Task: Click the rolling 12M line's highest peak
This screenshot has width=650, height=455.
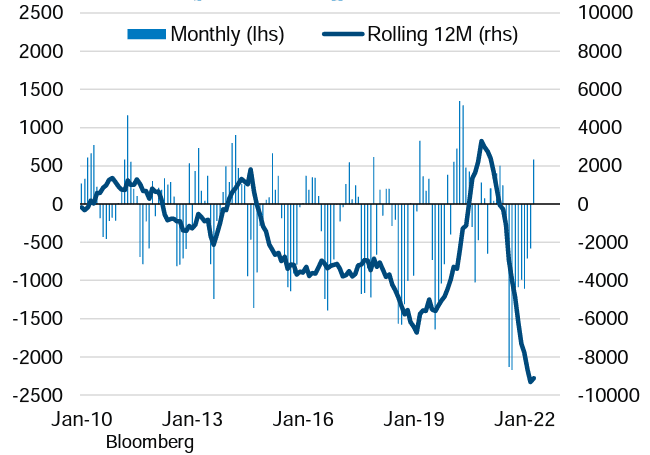Action: point(481,141)
